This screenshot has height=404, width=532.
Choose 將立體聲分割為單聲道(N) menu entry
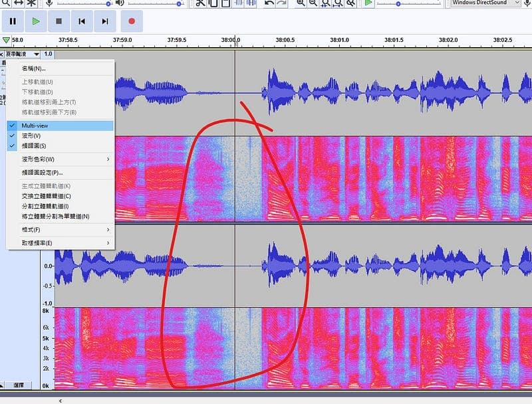tap(61, 216)
